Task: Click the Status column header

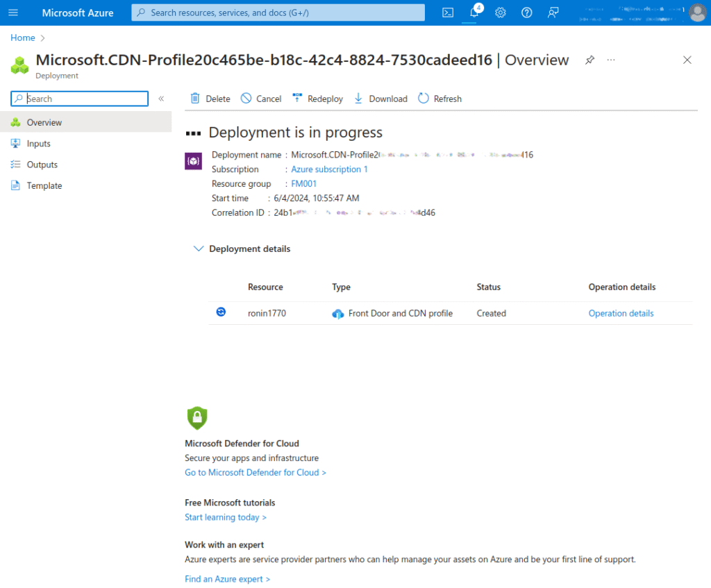Action: [488, 287]
